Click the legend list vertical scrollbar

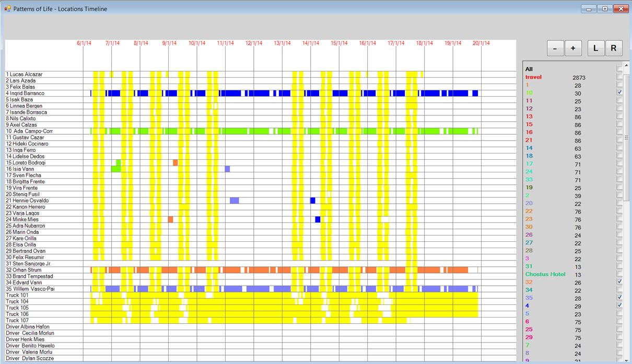627,209
